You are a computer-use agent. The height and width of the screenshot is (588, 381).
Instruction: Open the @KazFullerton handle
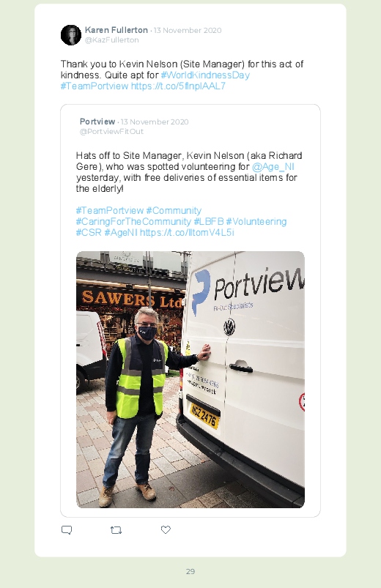112,40
